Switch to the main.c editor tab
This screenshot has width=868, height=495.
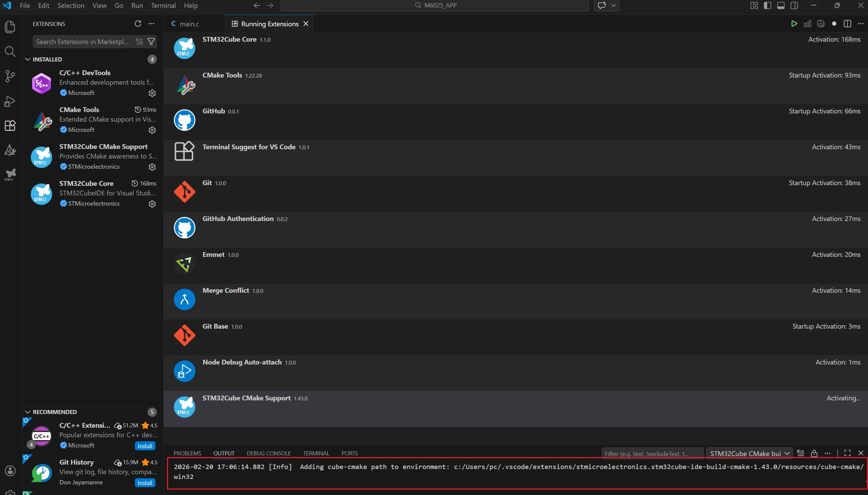coord(194,24)
